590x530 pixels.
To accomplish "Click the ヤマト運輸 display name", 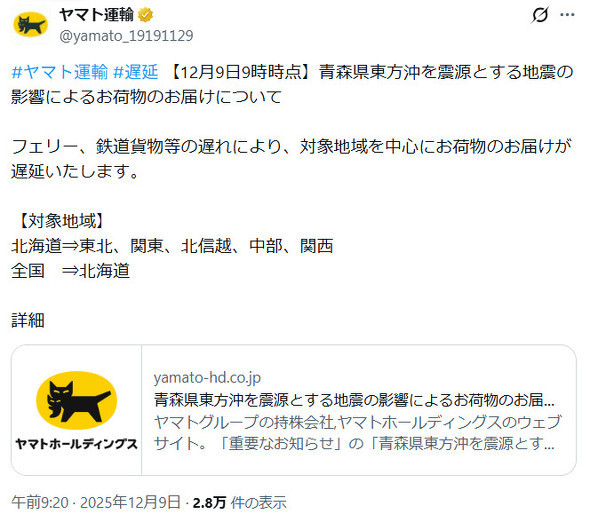I will tap(96, 15).
